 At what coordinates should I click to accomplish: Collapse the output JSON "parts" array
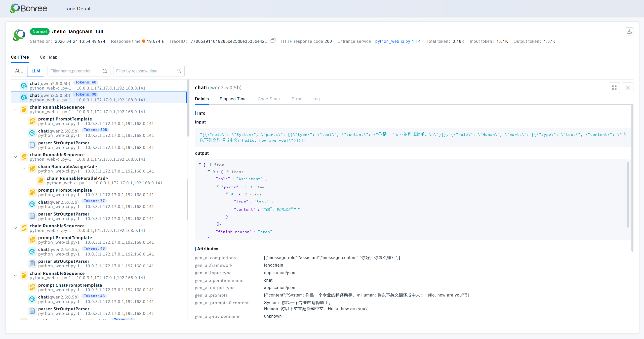[x=218, y=187]
